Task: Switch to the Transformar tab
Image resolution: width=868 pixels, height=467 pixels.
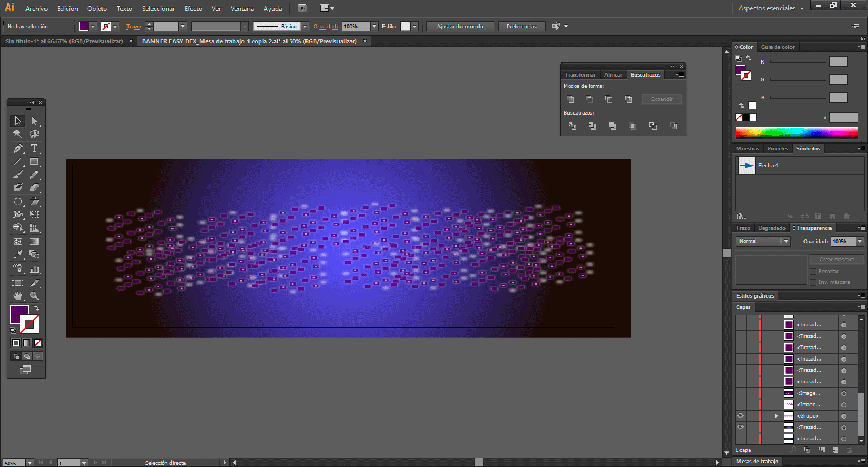Action: [x=580, y=74]
